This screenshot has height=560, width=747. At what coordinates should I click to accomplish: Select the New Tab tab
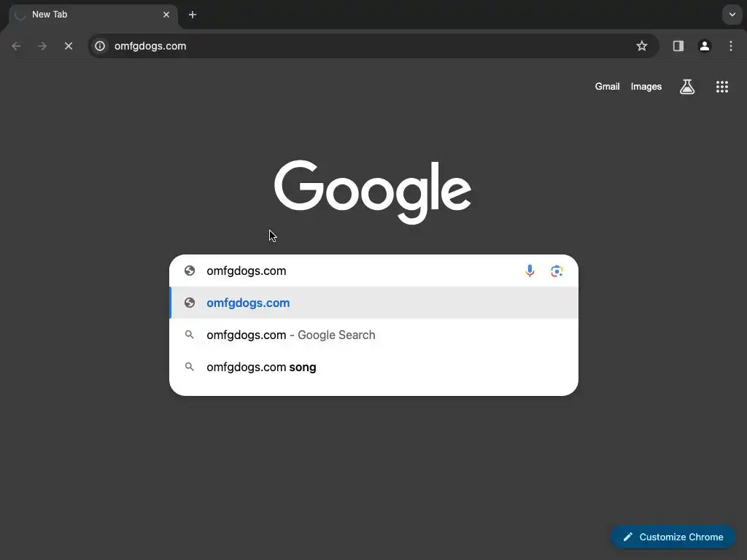click(x=93, y=15)
